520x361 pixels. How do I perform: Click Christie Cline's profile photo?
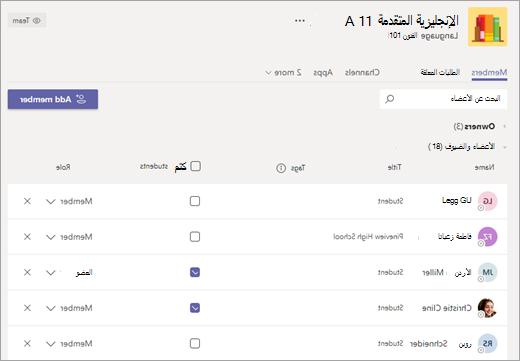(487, 308)
